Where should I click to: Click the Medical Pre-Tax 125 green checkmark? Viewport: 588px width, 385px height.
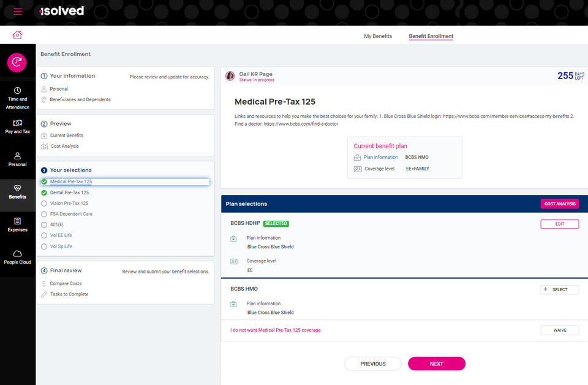coord(44,181)
